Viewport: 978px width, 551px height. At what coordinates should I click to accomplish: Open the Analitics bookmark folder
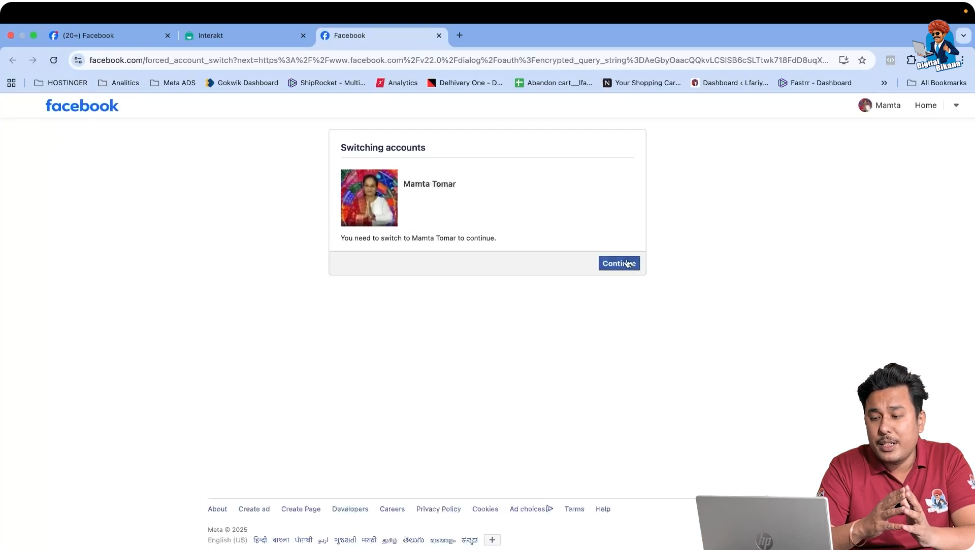[x=119, y=82]
